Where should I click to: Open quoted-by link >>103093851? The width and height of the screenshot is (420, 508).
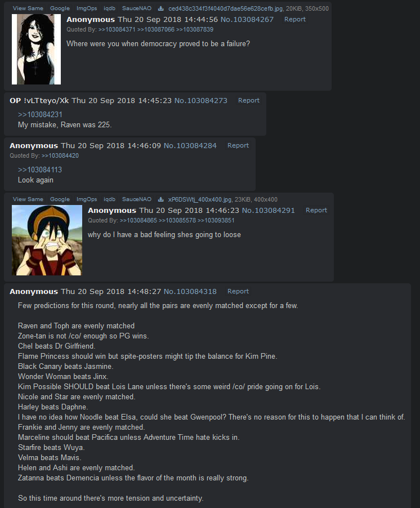(x=216, y=220)
